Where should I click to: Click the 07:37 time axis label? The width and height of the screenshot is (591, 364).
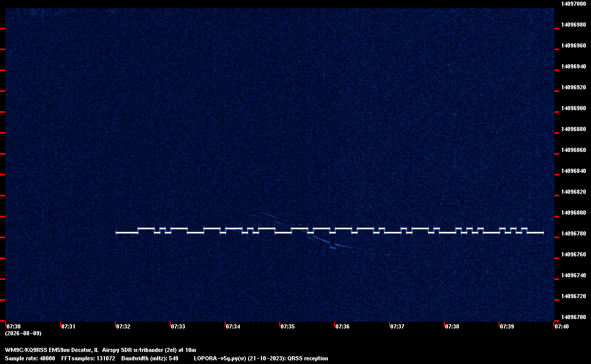397,326
